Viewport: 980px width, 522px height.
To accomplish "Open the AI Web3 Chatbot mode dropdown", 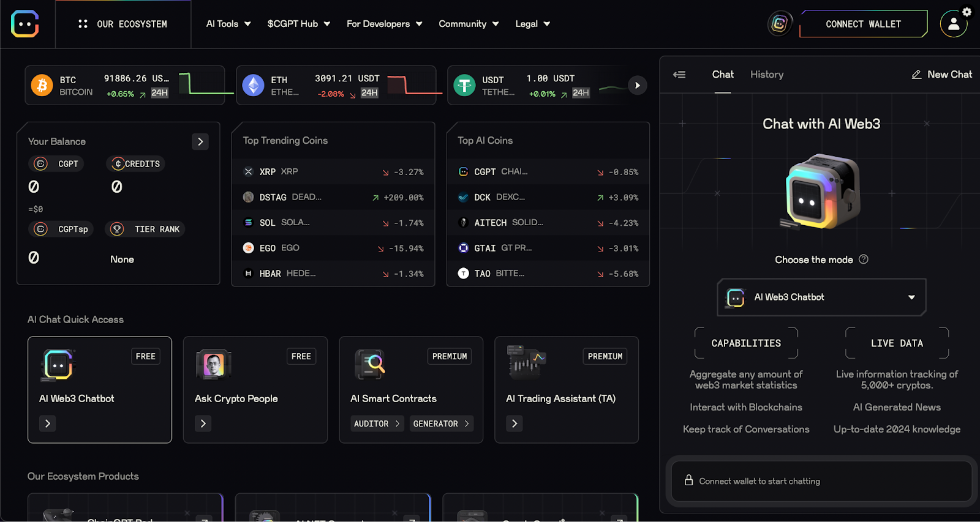I will pos(821,297).
